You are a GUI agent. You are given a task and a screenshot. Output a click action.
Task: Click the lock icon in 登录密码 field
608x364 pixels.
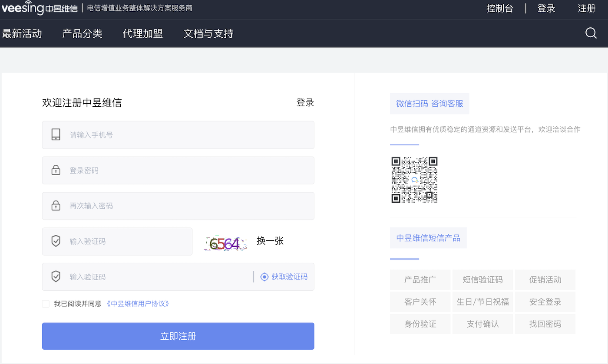tap(56, 170)
